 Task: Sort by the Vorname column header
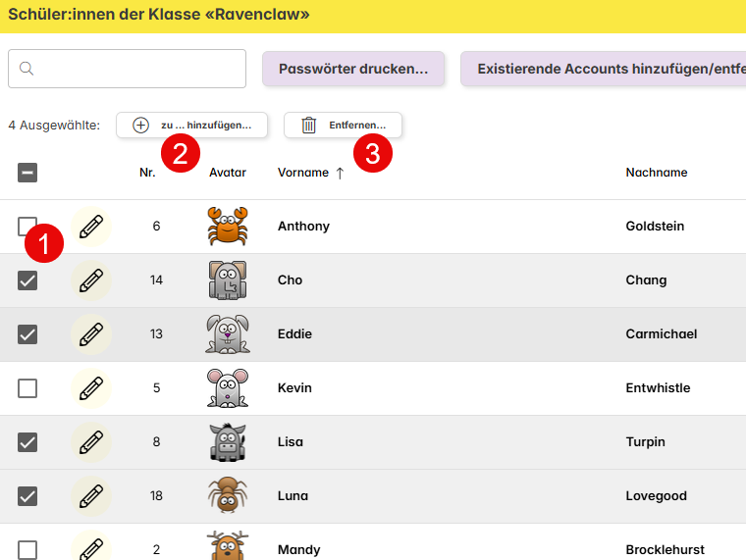(x=303, y=173)
